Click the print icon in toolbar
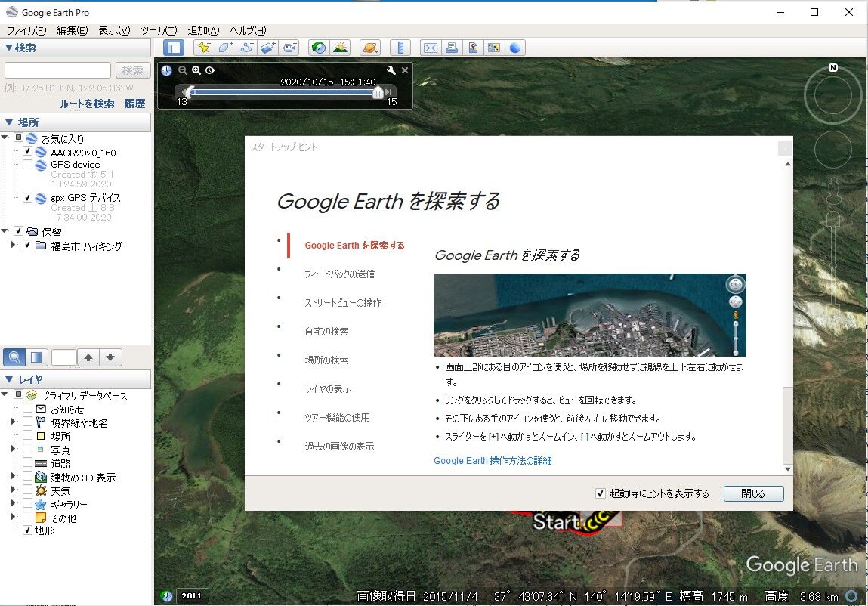 pyautogui.click(x=451, y=48)
